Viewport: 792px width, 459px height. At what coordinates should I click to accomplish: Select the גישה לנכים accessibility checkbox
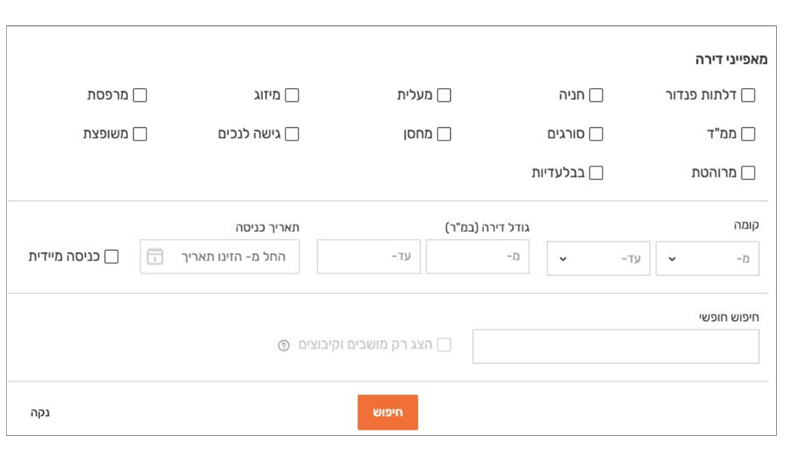pos(292,134)
